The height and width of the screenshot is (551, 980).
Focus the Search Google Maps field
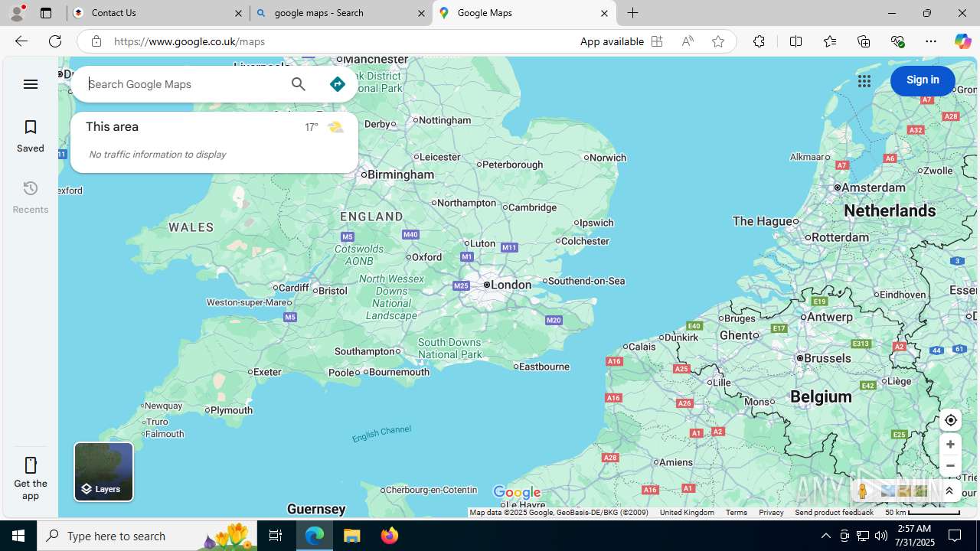point(182,84)
